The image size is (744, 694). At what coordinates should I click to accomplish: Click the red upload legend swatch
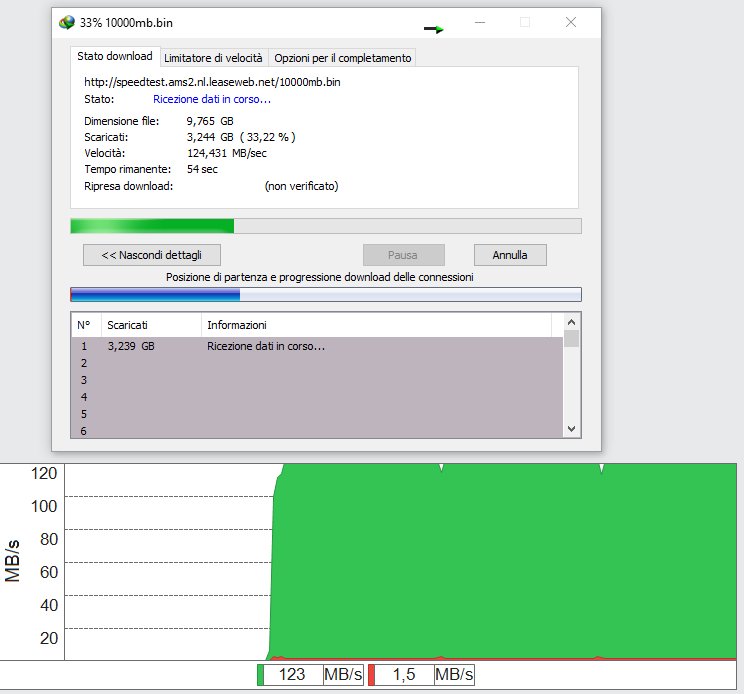[372, 675]
